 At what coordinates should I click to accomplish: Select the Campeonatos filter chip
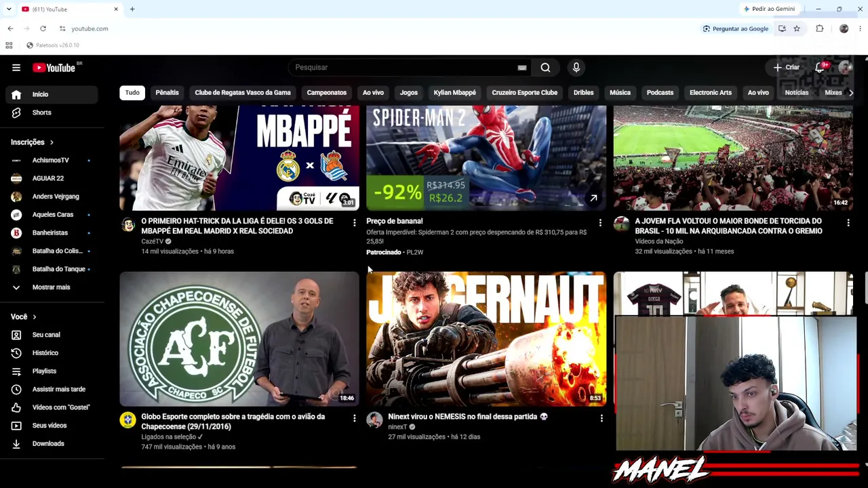coord(326,93)
